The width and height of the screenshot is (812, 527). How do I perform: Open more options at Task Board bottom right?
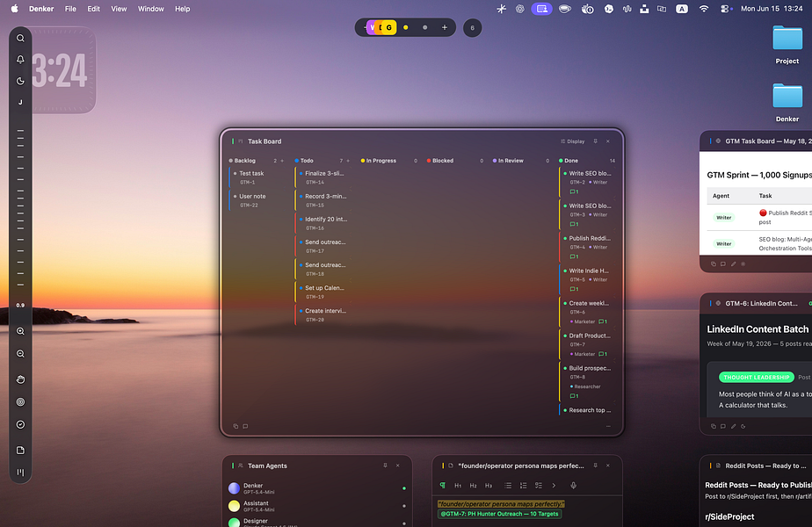[608, 427]
